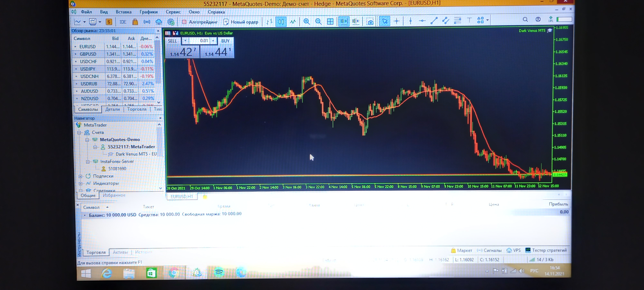Select the crosshair tool
The width and height of the screenshot is (644, 290).
[397, 21]
